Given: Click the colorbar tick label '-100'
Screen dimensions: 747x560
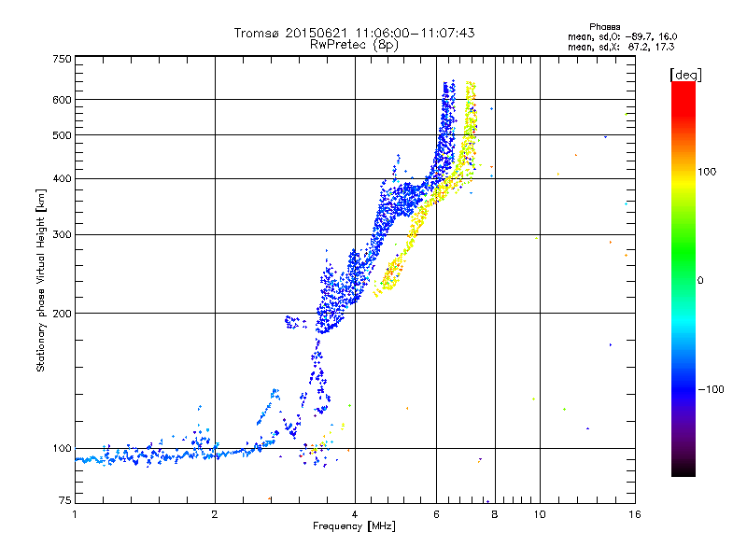Looking at the screenshot, I should 711,389.
